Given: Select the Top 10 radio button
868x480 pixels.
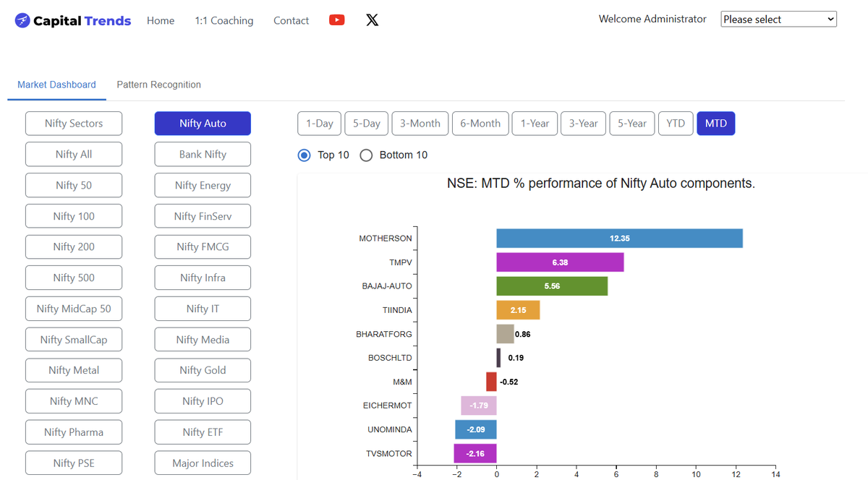Looking at the screenshot, I should 305,155.
